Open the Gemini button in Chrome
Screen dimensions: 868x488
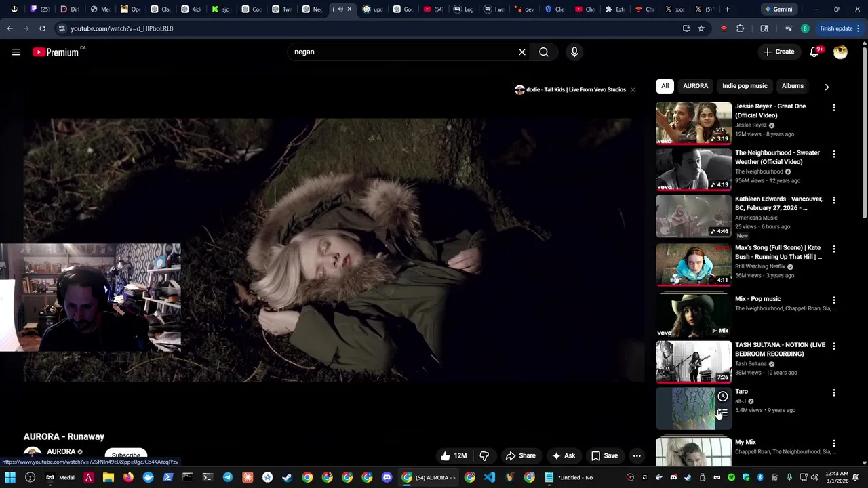coord(778,9)
